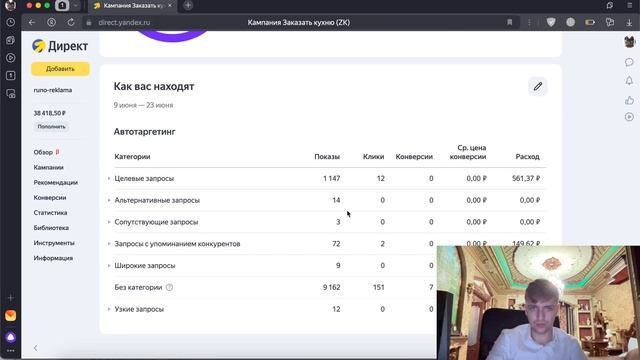Open the 'Конверсии' menu item
This screenshot has height=360, width=640.
(50, 198)
